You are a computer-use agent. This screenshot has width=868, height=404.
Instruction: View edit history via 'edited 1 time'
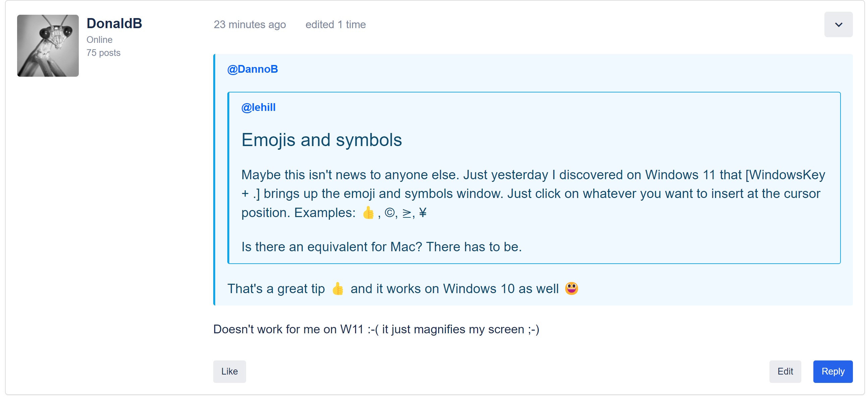335,24
